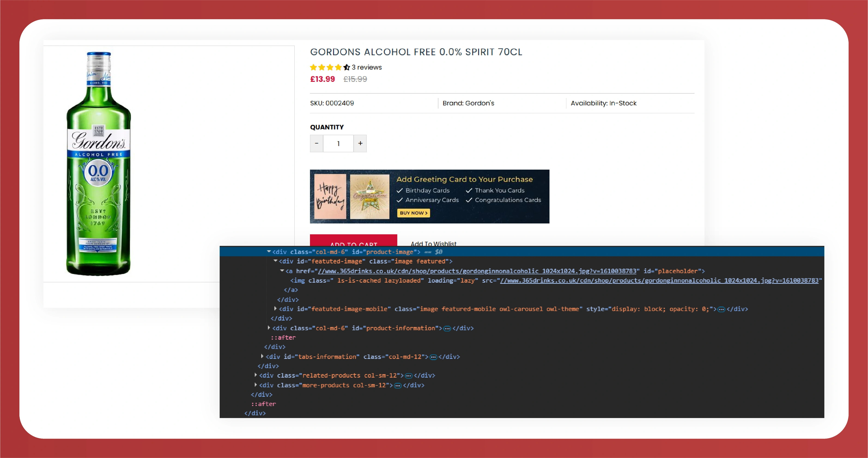The height and width of the screenshot is (458, 868).
Task: Collapse the anchor id="placeholder" node
Action: (282, 271)
